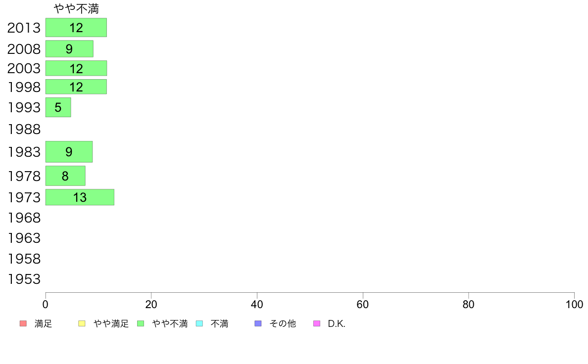Click the 2008 bar showing 9
Screen dimensions: 588x364
pyautogui.click(x=69, y=49)
